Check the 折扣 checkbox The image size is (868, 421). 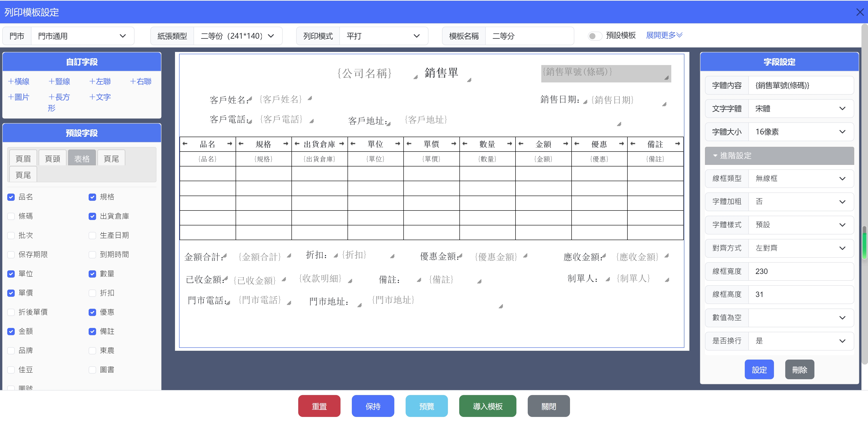[92, 293]
